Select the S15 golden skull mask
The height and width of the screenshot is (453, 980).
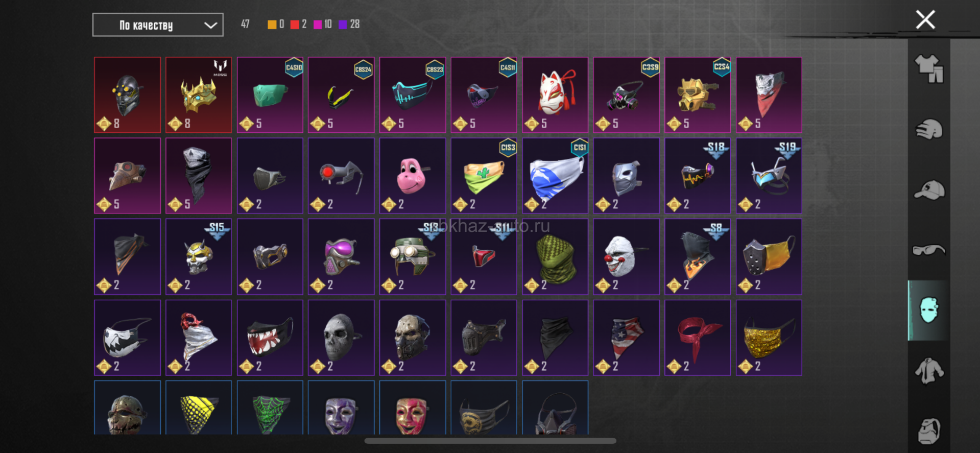click(x=199, y=257)
